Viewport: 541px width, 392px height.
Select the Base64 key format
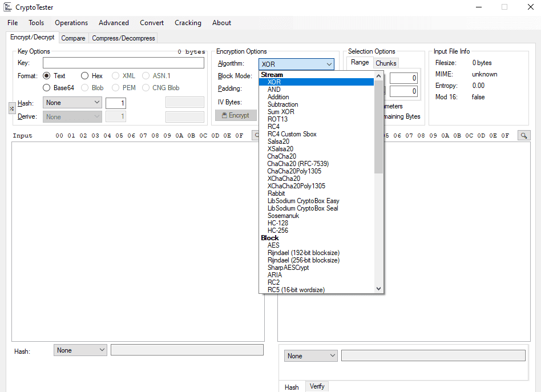click(47, 88)
